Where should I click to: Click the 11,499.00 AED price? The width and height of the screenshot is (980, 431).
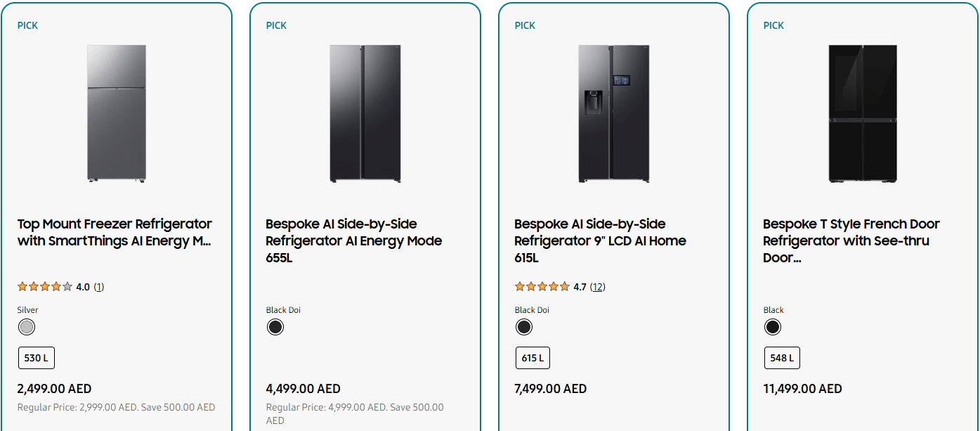tap(802, 389)
